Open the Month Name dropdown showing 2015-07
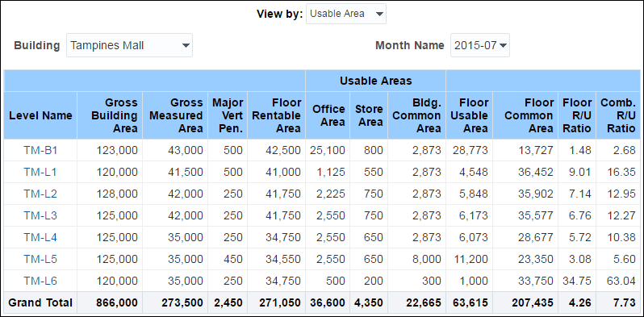 pyautogui.click(x=479, y=45)
